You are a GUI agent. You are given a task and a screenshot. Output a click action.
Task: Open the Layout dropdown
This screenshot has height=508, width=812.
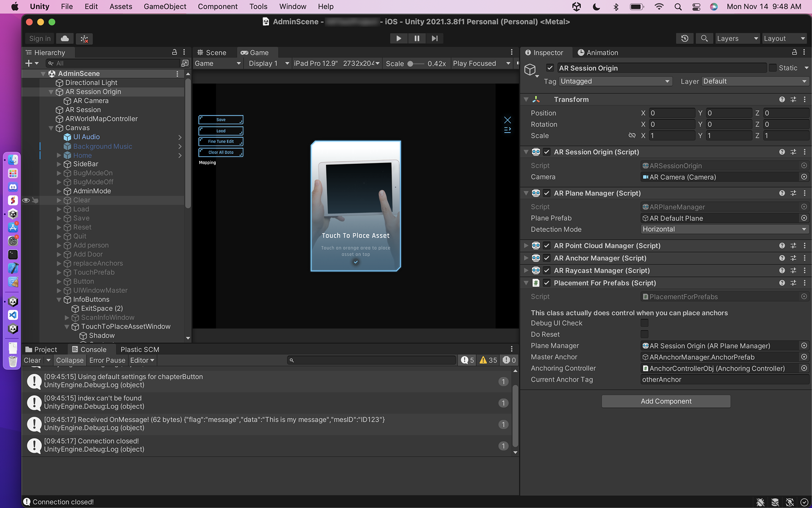pos(785,39)
